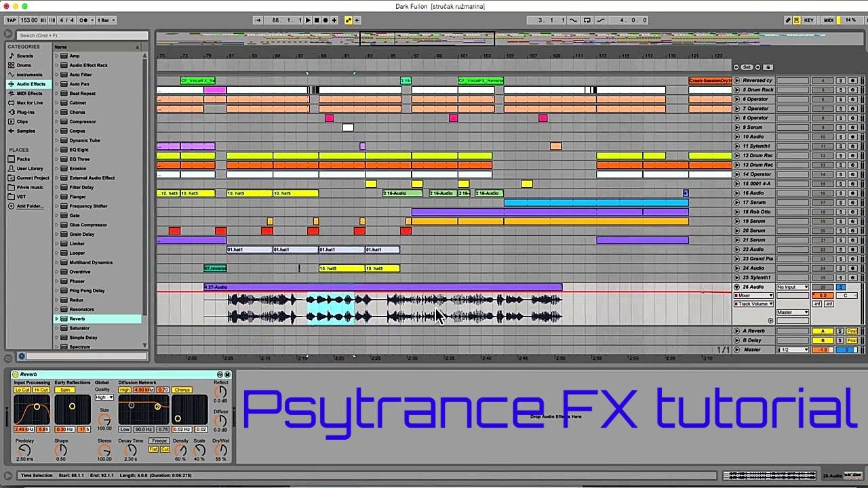868x488 pixels.
Task: Click the Freeze button in Reverb
Action: [159, 441]
